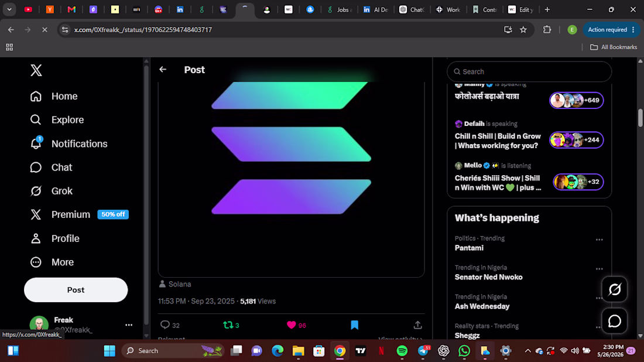Click the page vertical scrollbar thumb

tap(640, 118)
